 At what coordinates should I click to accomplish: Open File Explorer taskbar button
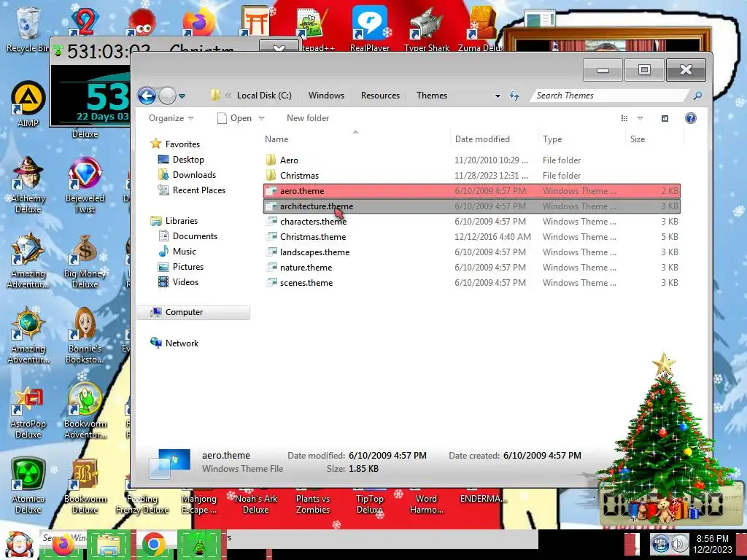tap(108, 544)
